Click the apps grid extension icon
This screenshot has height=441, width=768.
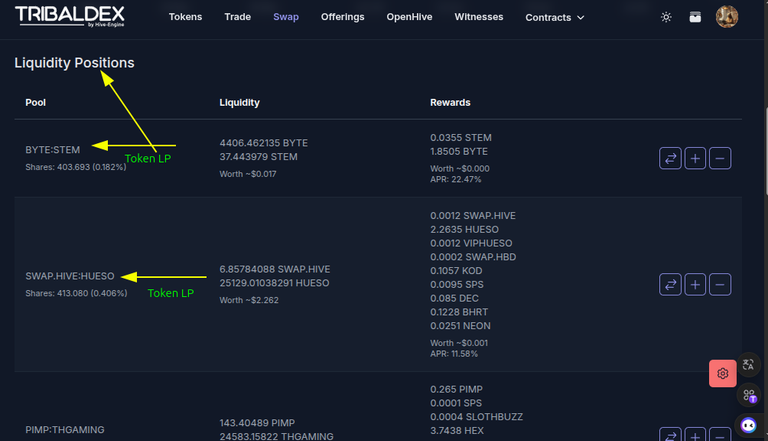(748, 395)
